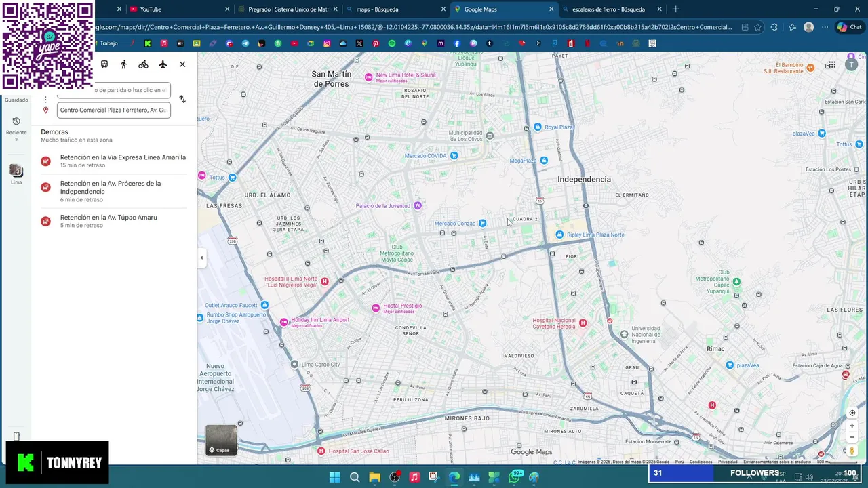Collapse the side panel arrow
This screenshot has height=488, width=868.
201,258
